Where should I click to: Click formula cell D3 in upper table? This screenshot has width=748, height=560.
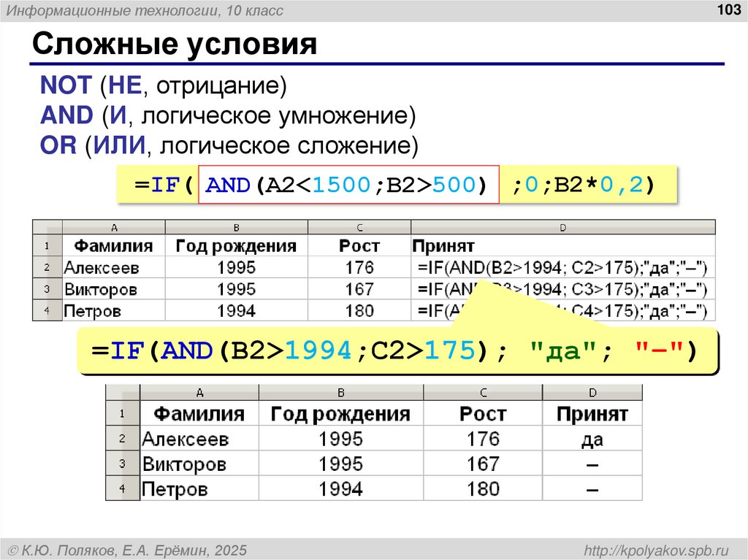pyautogui.click(x=563, y=289)
